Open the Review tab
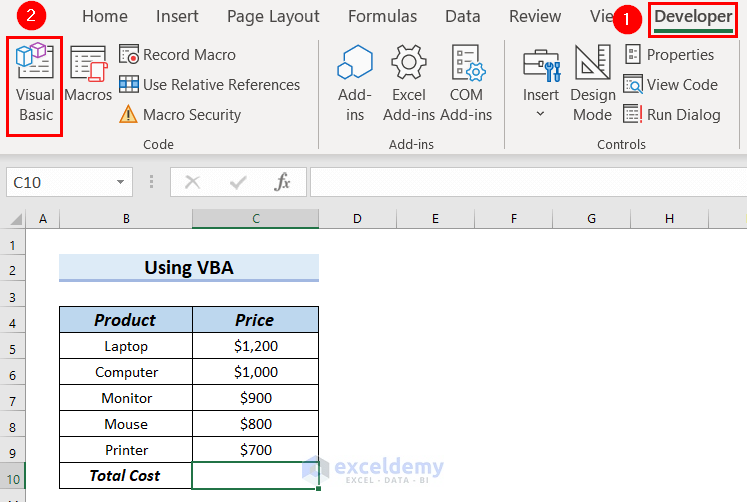The image size is (747, 502). (535, 17)
